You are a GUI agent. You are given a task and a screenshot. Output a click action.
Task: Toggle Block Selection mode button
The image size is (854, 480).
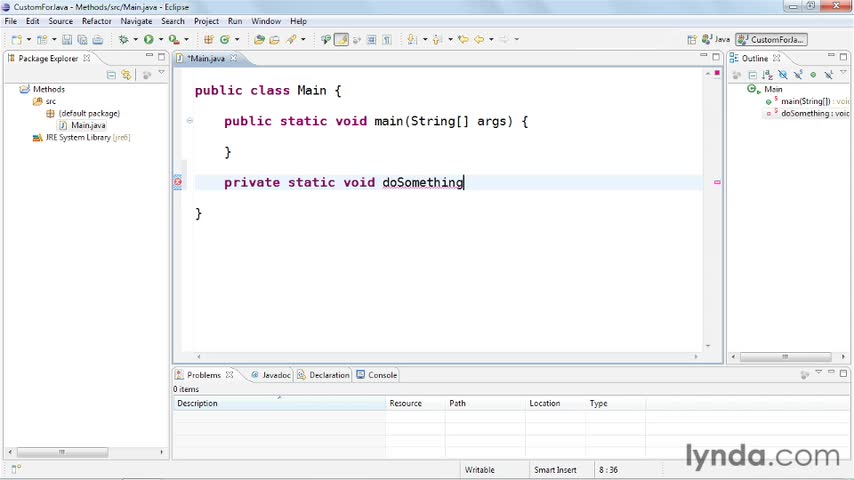click(371, 39)
